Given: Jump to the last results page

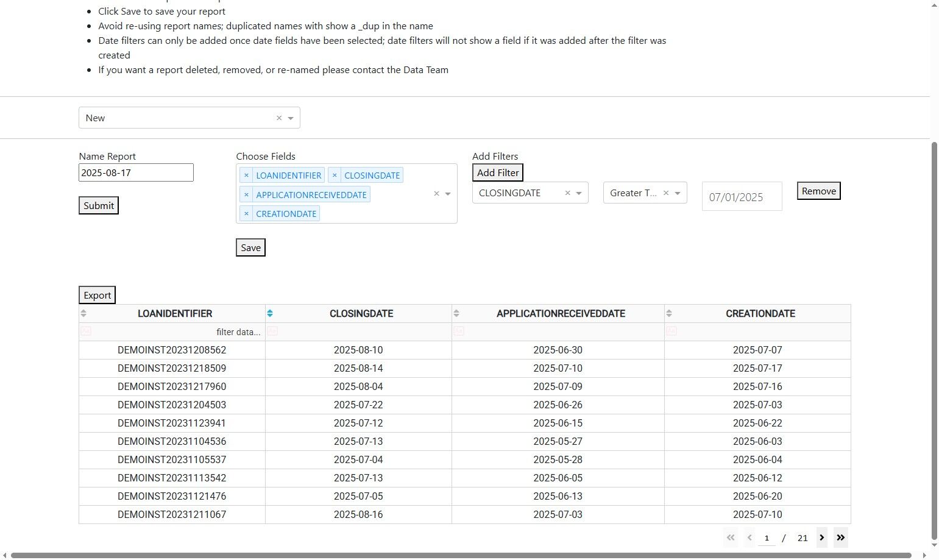Looking at the screenshot, I should point(841,537).
